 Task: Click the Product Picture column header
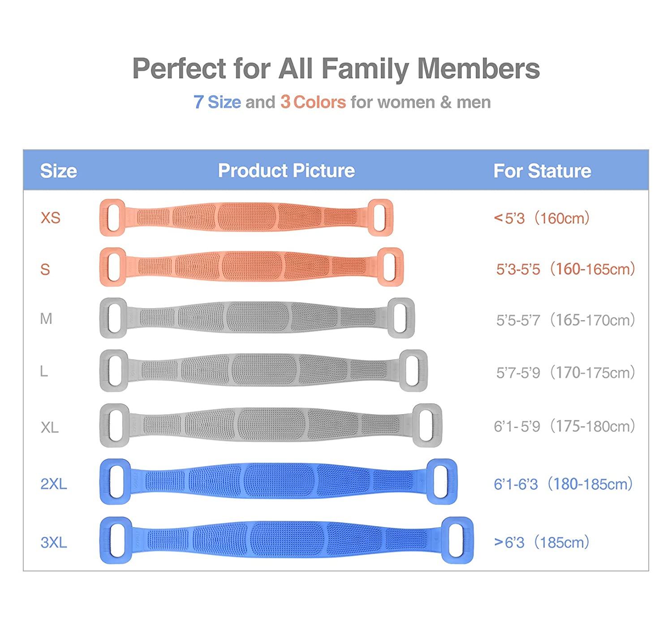point(286,171)
